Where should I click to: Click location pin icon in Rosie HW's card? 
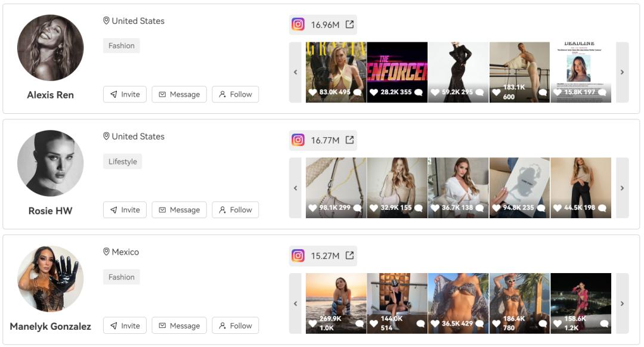point(106,137)
